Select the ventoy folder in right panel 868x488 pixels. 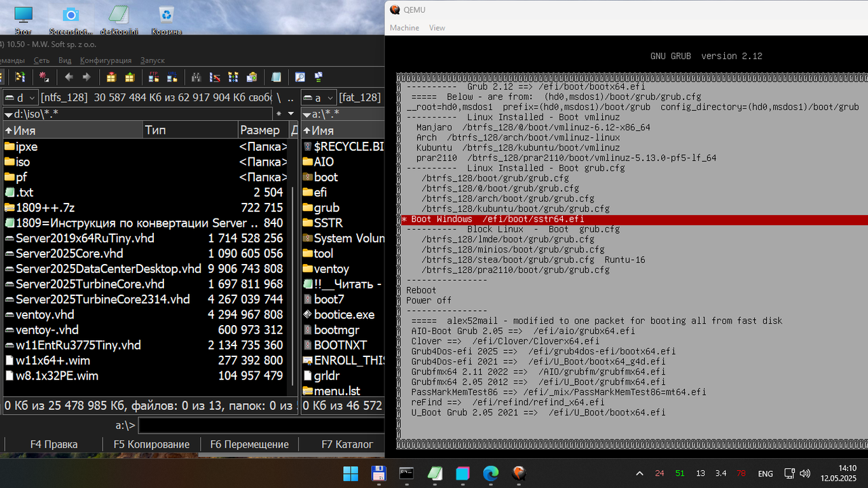pos(342,269)
